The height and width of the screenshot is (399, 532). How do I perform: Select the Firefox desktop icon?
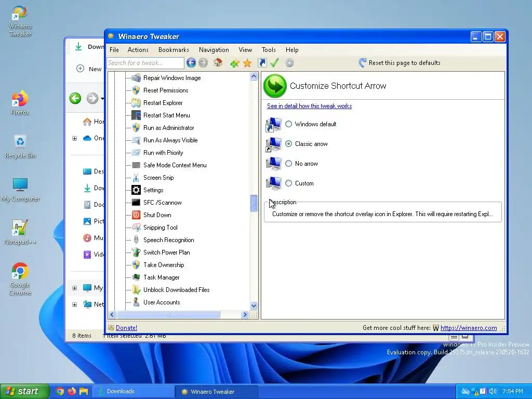(x=20, y=102)
